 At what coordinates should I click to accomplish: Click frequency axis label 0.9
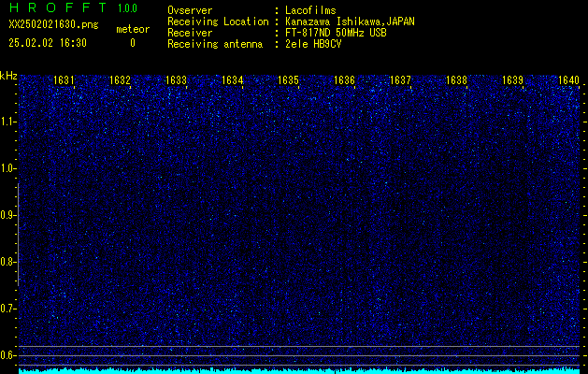7,215
